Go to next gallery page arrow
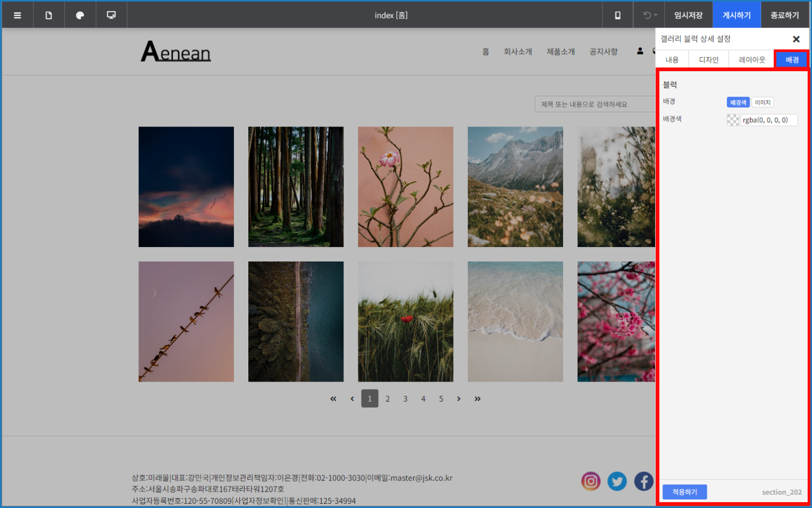This screenshot has height=508, width=812. [459, 399]
